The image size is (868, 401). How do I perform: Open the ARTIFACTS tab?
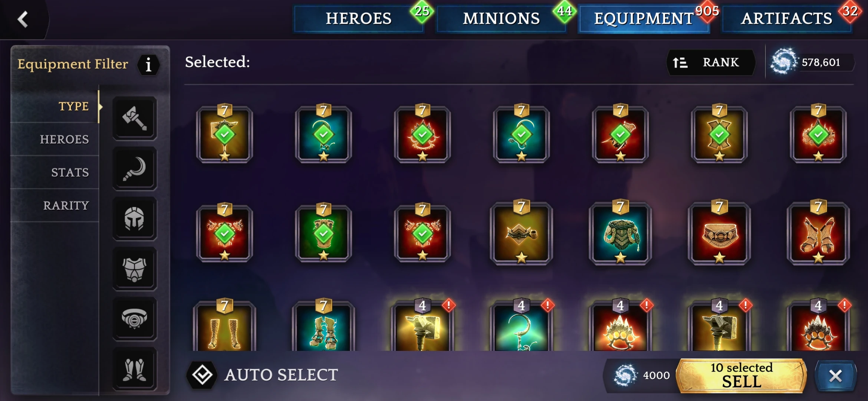click(786, 19)
